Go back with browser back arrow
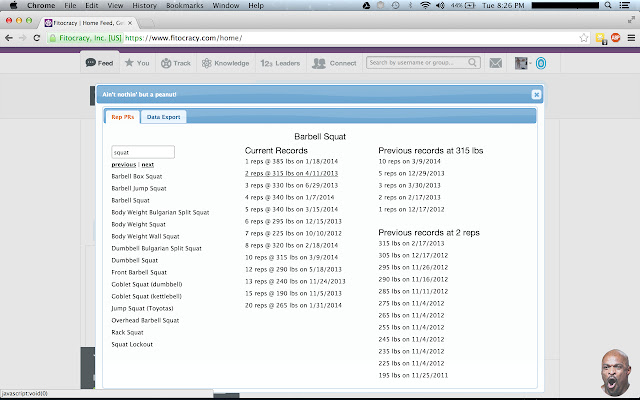Screen dimensions: 640x400 click(x=9, y=38)
